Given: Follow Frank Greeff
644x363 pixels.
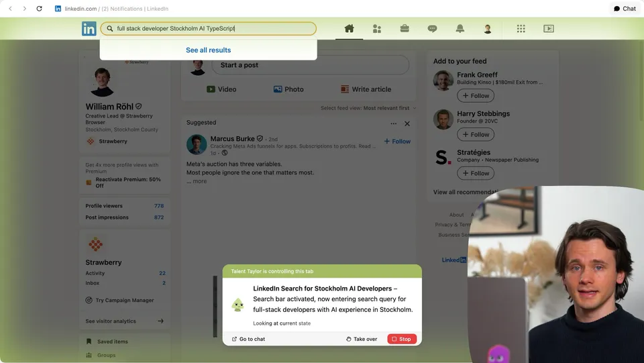Looking at the screenshot, I should (476, 96).
